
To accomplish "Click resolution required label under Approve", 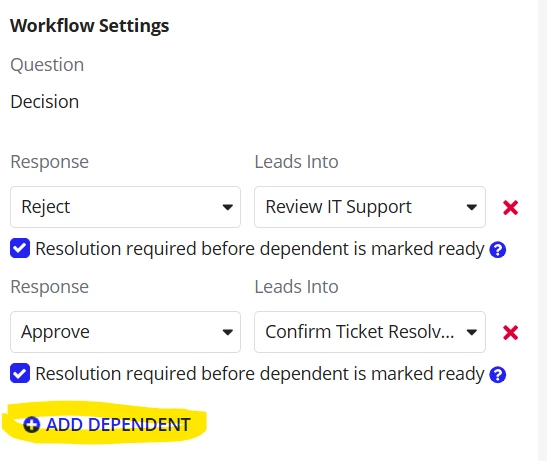I will click(x=260, y=374).
